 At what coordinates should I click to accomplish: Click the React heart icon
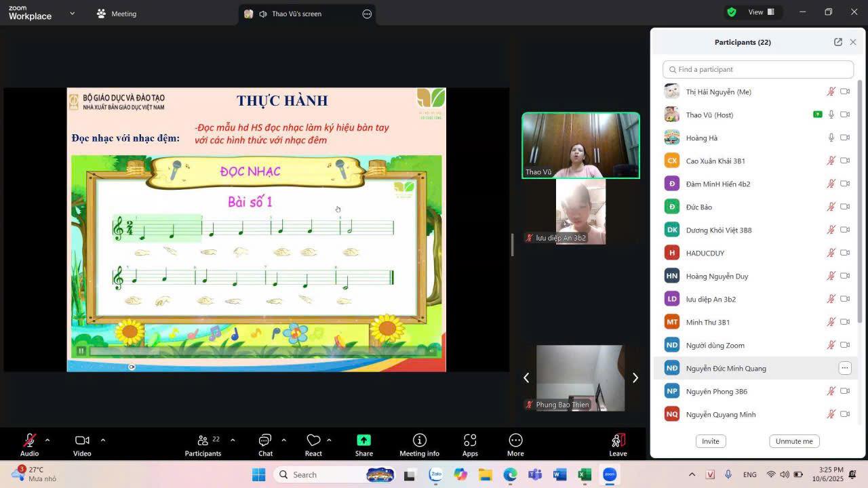[x=313, y=441]
